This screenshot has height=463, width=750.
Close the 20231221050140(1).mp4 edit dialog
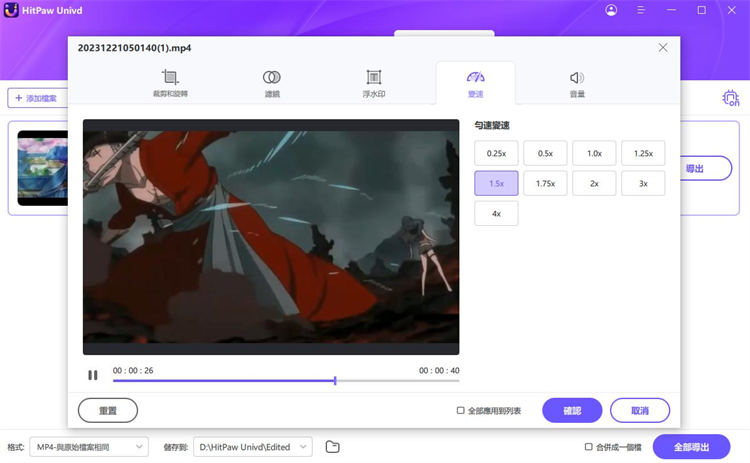(x=662, y=47)
